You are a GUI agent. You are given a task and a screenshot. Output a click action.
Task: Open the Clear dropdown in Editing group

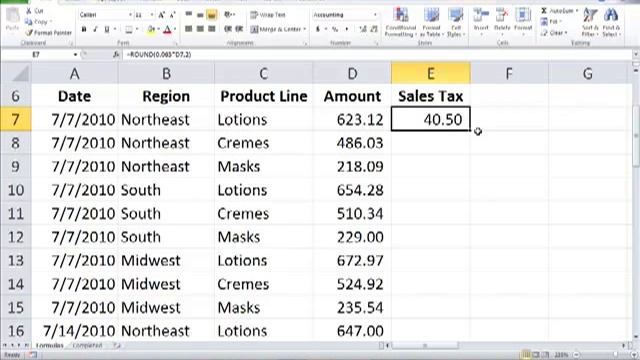click(x=554, y=33)
